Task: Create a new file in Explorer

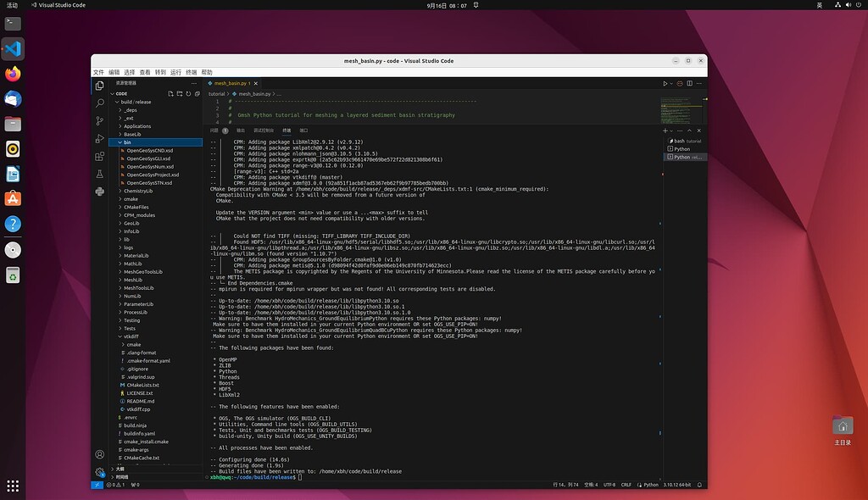Action: tap(170, 94)
